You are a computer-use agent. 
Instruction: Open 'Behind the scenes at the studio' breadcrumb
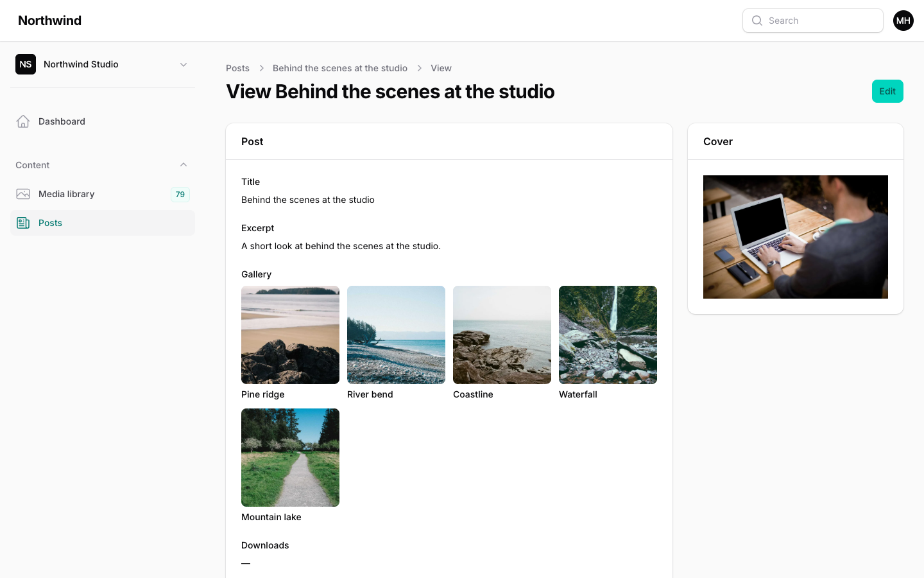click(340, 68)
